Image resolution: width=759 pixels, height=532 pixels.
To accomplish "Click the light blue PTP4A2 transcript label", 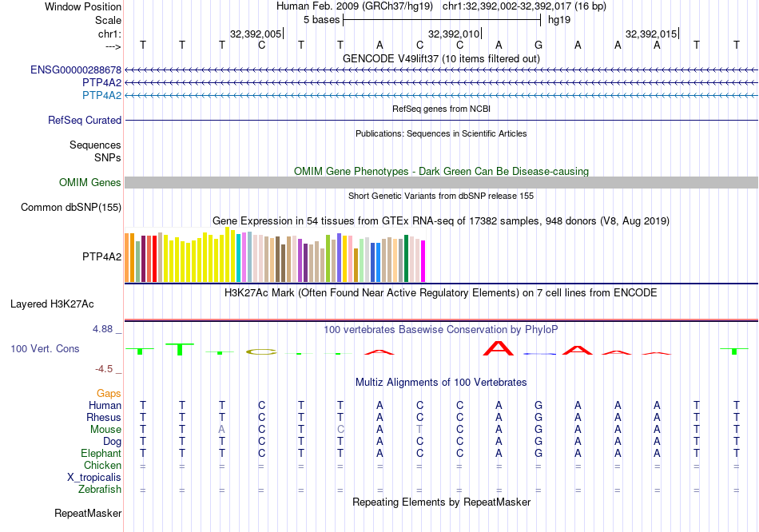I will (x=101, y=95).
